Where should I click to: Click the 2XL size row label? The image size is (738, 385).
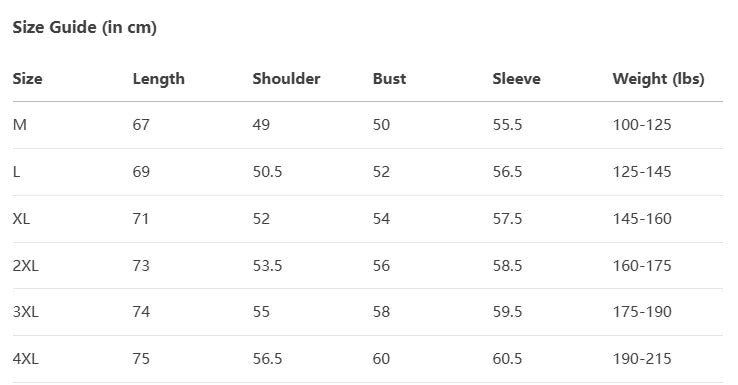[x=25, y=266]
